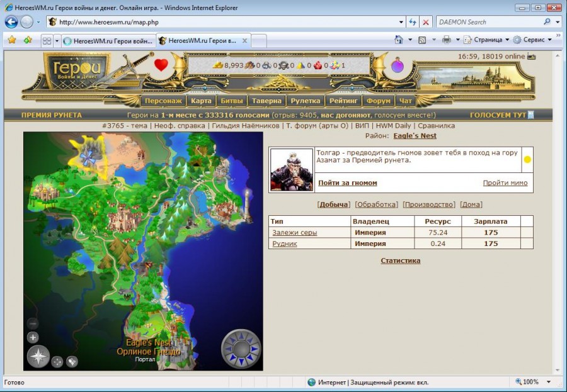Open the Рулетка menu item
567x392 pixels.
306,101
